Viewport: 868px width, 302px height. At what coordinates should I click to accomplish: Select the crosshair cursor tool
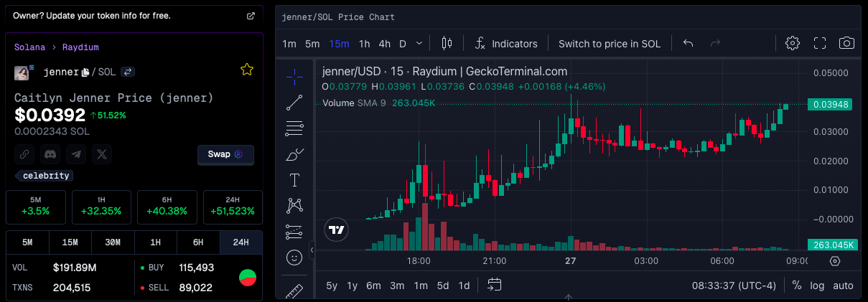pos(294,76)
